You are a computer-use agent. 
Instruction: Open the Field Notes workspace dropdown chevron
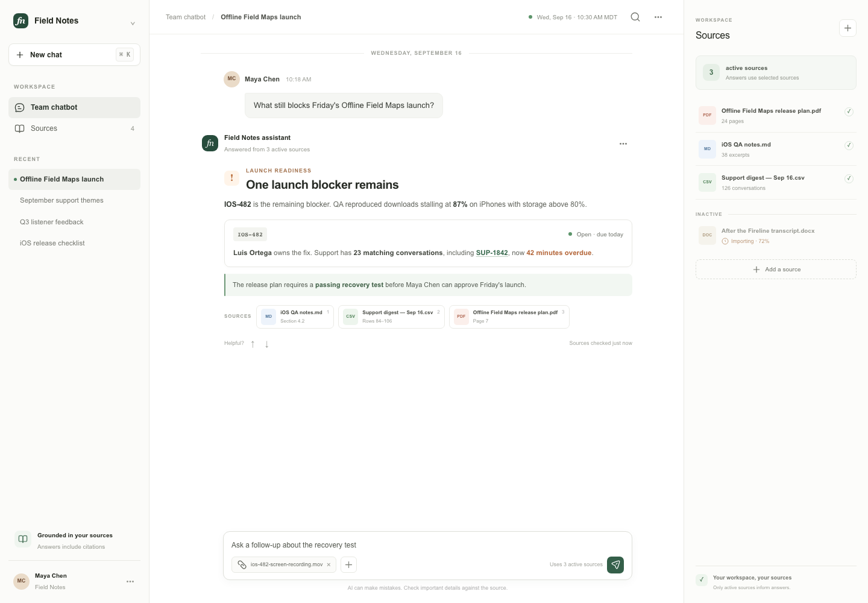[x=133, y=24]
